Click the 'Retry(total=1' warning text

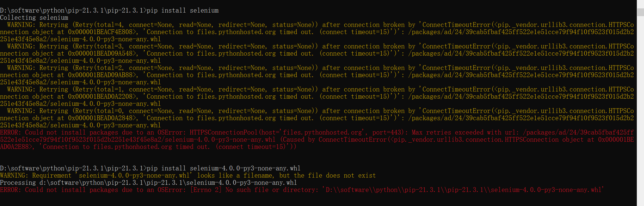coord(98,89)
